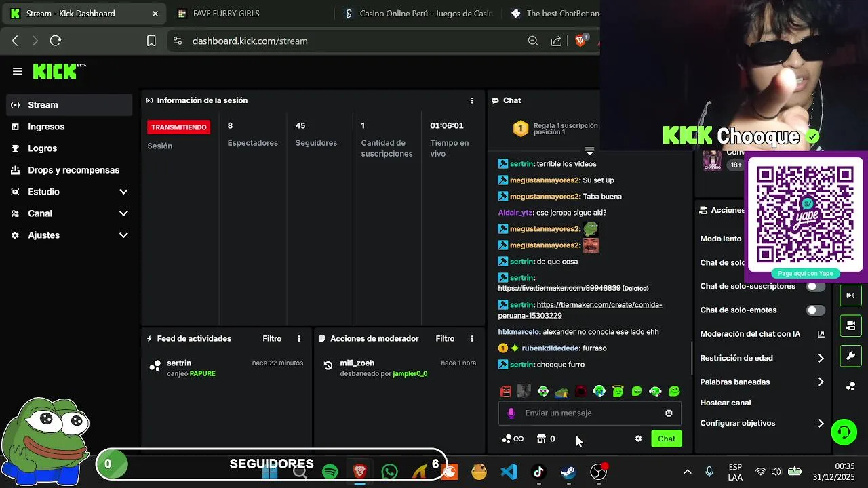Click the undo icon beside mili_zoeh
Viewport: 868px width, 488px height.
[328, 366]
